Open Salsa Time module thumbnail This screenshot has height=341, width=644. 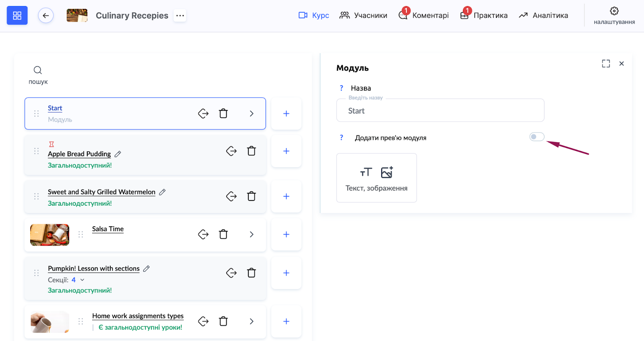tap(50, 235)
